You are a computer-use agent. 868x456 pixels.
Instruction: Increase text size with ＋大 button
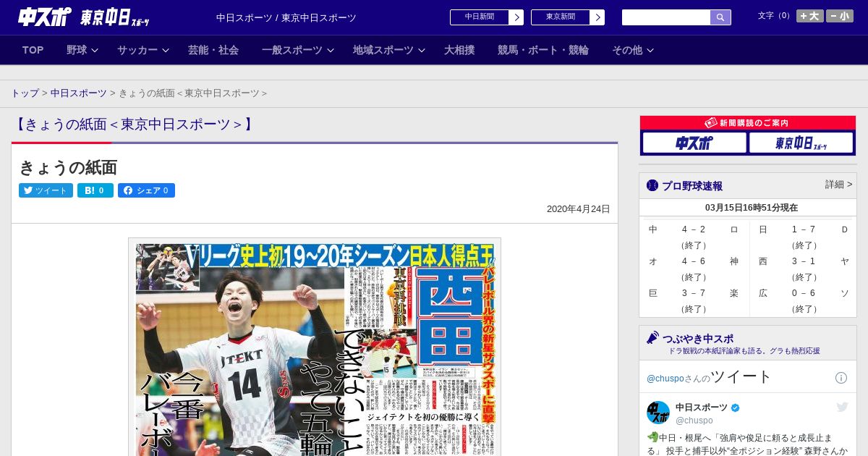point(810,16)
